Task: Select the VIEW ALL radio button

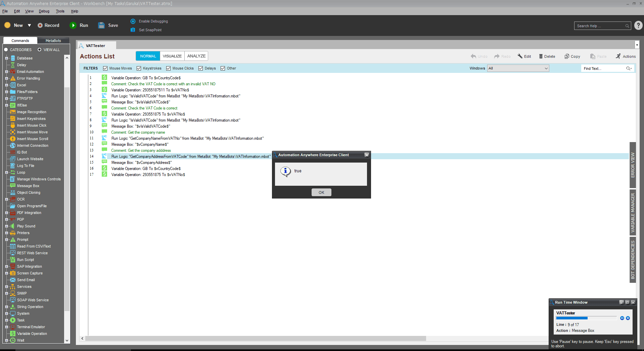Action: click(x=39, y=50)
